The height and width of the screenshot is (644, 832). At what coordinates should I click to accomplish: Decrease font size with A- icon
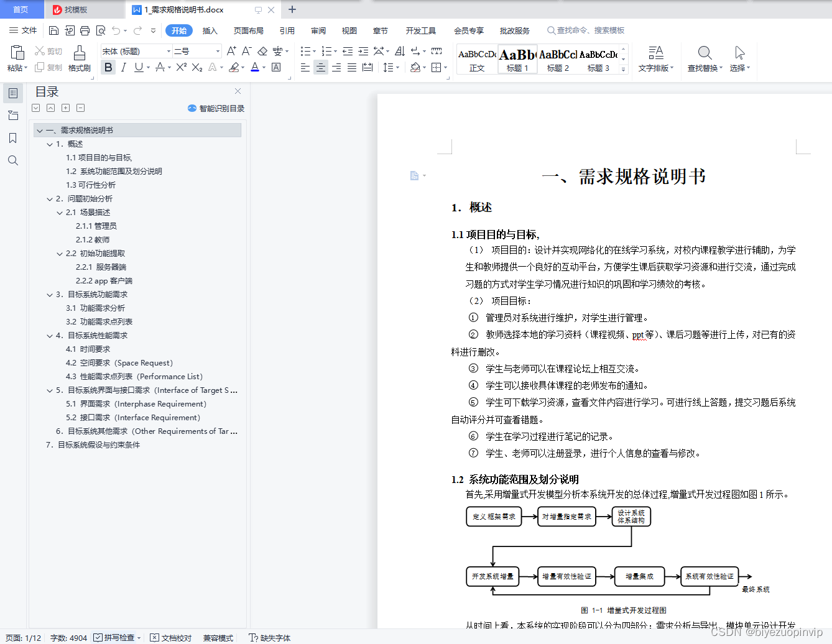(246, 51)
